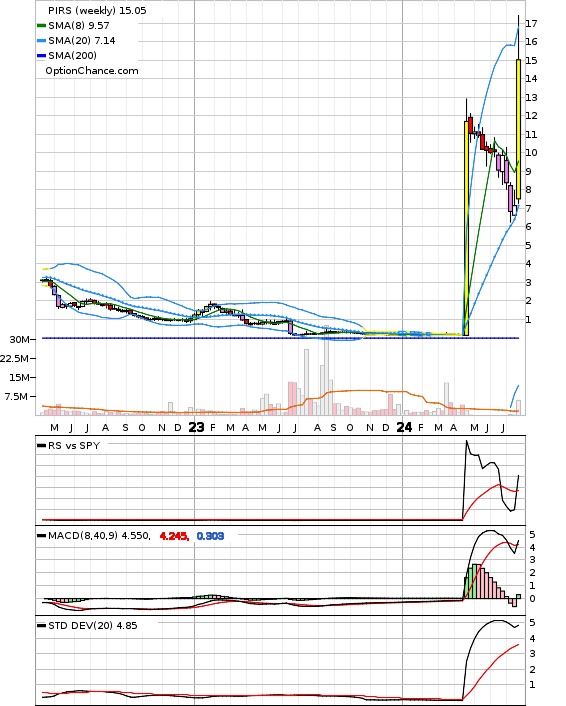566x706 pixels.
Task: Click the MACD(8,40,9) legend marker
Action: 41,536
